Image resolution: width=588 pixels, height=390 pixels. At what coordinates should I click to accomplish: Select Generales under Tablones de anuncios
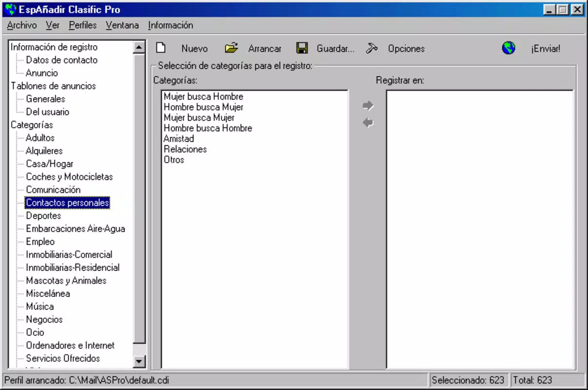(45, 99)
